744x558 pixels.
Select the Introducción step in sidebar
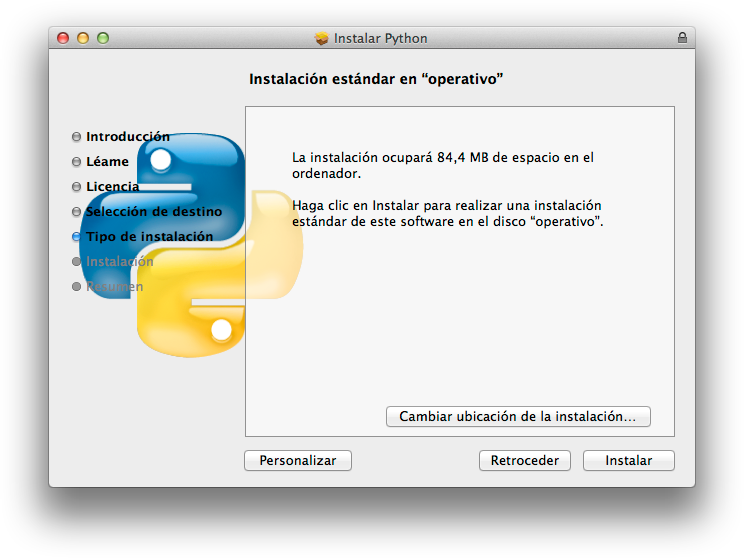click(x=128, y=137)
